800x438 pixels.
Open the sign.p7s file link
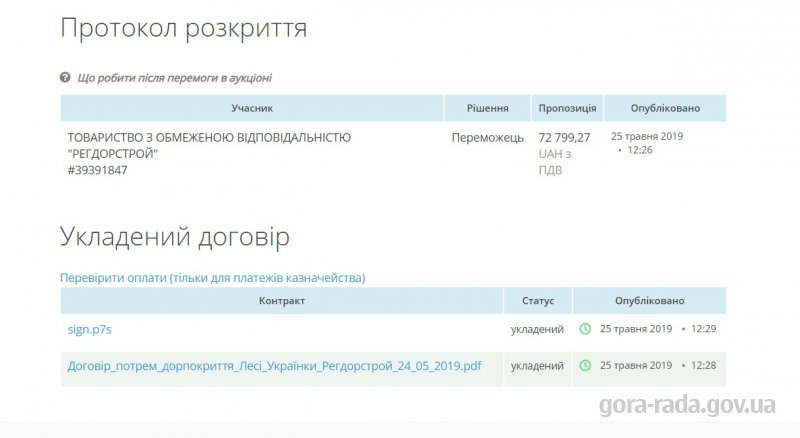tap(89, 329)
